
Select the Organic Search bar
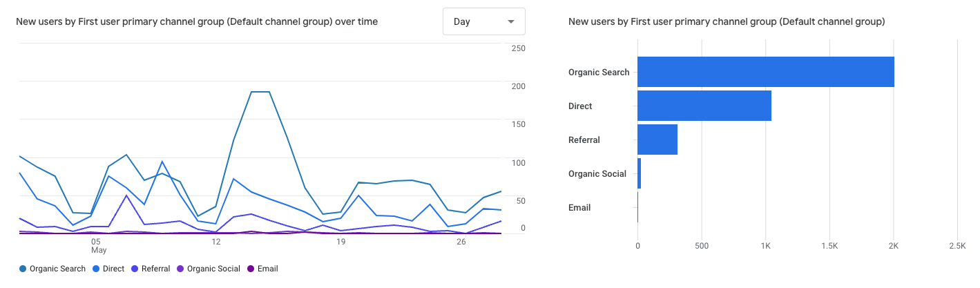point(765,72)
